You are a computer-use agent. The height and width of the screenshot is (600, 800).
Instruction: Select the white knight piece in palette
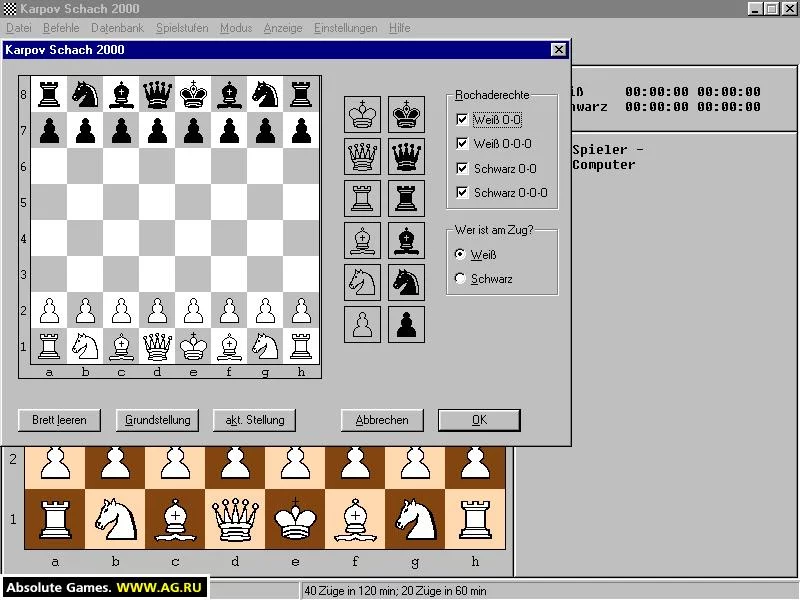[362, 282]
